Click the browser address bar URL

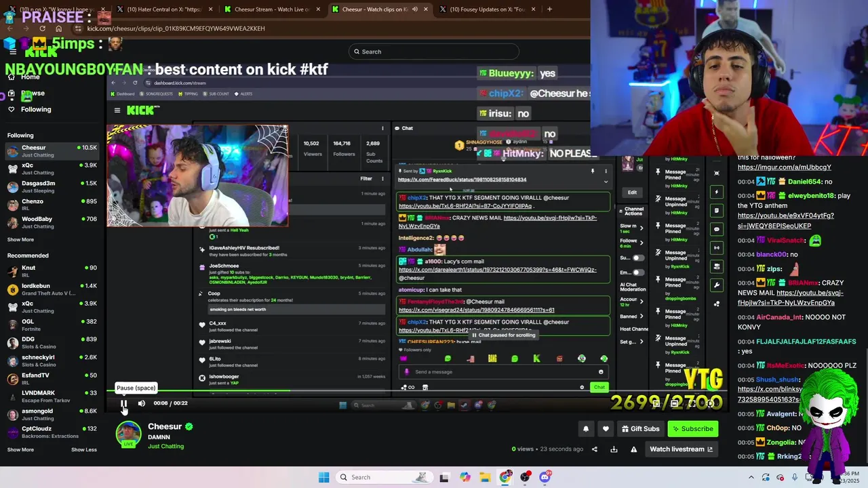[x=176, y=28]
